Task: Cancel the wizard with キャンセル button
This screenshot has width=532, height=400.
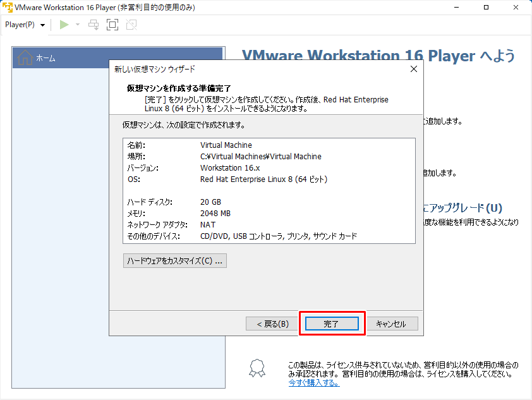Action: click(391, 324)
